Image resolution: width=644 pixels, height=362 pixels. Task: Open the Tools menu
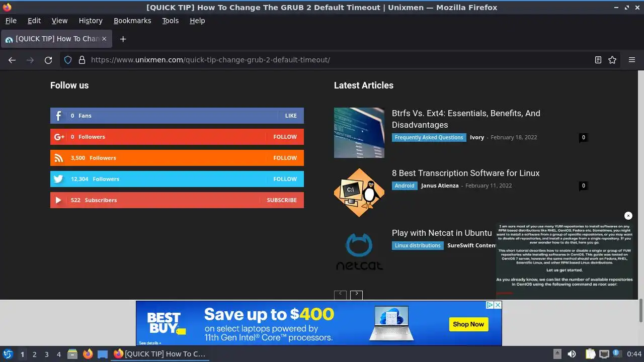tap(171, 21)
